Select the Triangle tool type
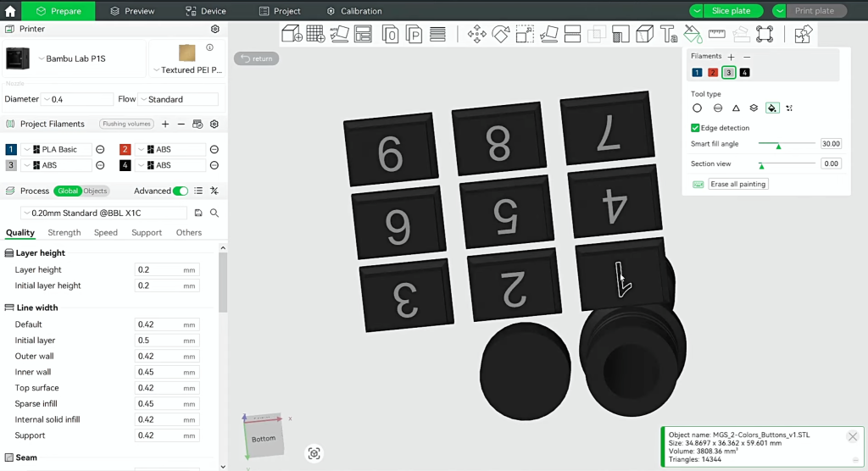Screen dimensions: 868x471 coord(736,108)
